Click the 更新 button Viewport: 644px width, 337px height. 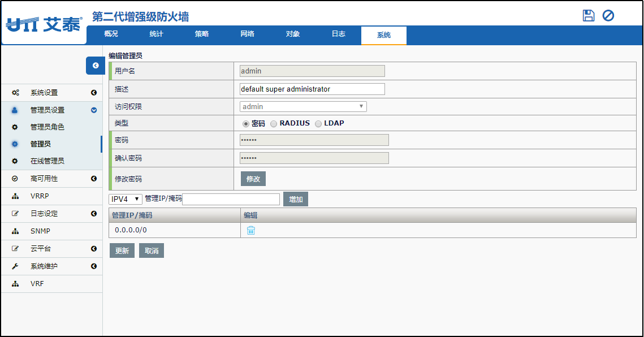point(122,250)
